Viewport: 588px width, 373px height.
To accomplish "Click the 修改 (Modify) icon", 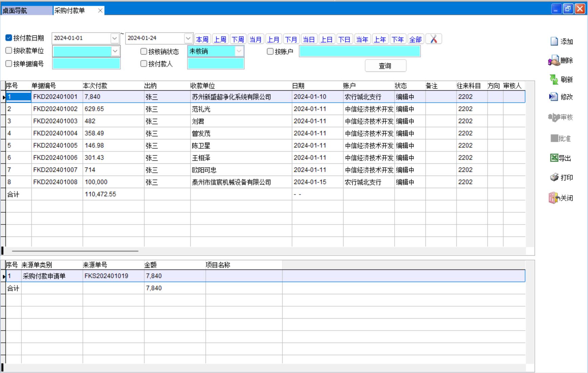I will coord(553,97).
